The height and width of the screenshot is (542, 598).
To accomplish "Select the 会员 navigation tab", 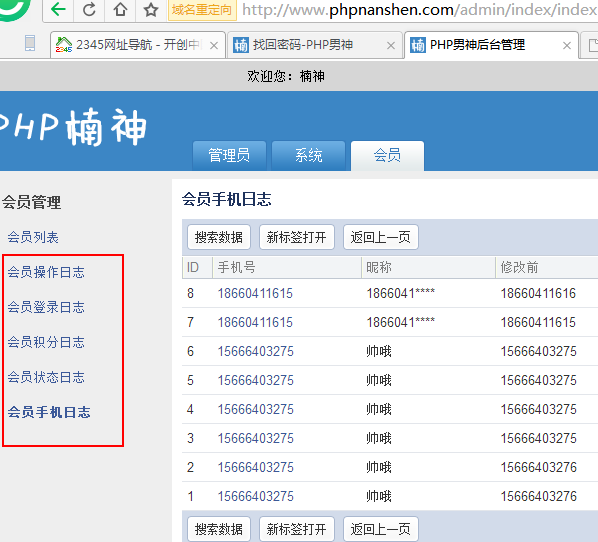I will (387, 156).
